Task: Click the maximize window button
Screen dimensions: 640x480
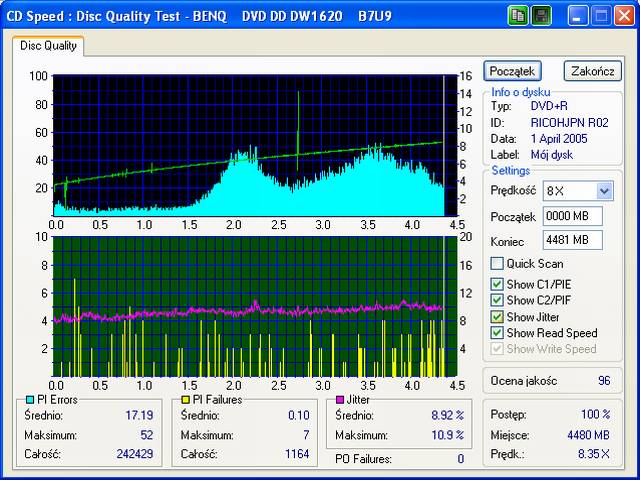Action: [x=601, y=16]
